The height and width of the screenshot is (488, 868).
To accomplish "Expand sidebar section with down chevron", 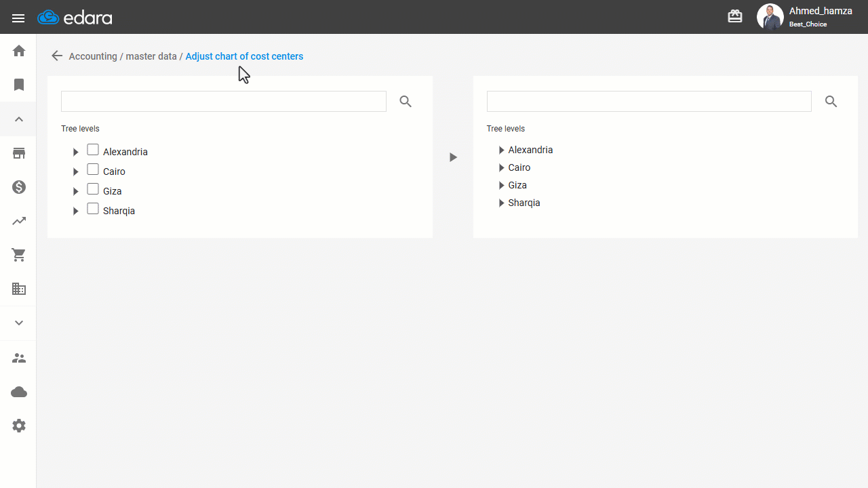I will (x=19, y=323).
